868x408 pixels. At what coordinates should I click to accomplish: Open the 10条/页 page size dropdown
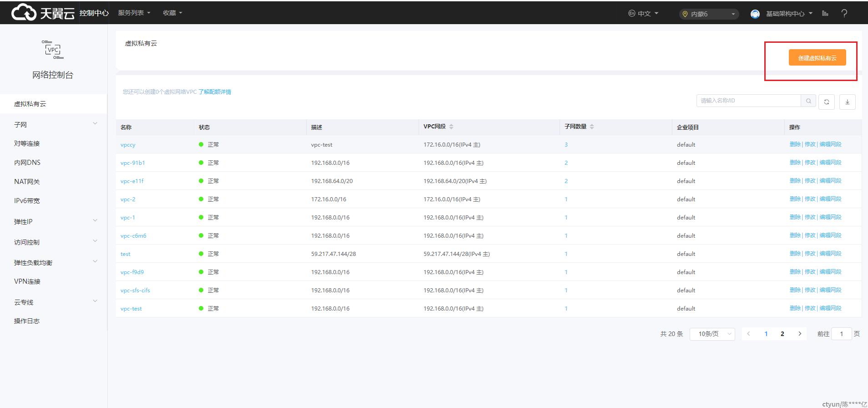[712, 334]
